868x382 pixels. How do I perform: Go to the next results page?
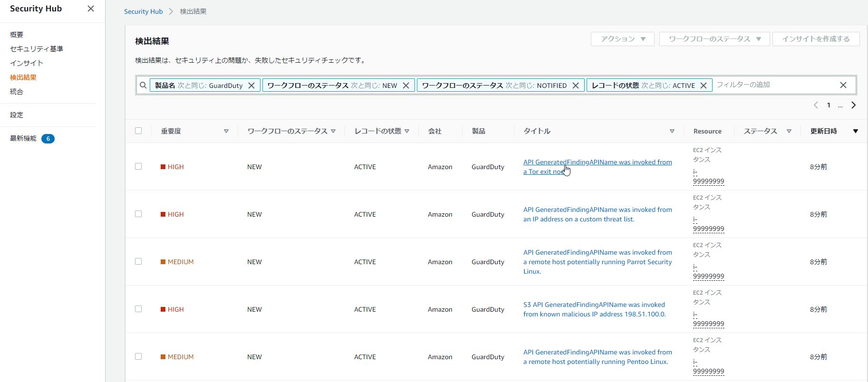[854, 105]
